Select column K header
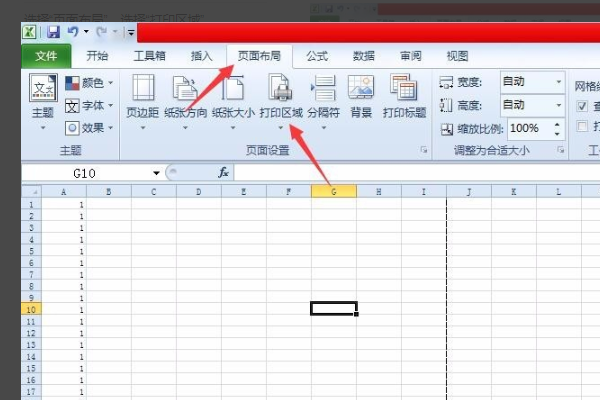 click(514, 191)
